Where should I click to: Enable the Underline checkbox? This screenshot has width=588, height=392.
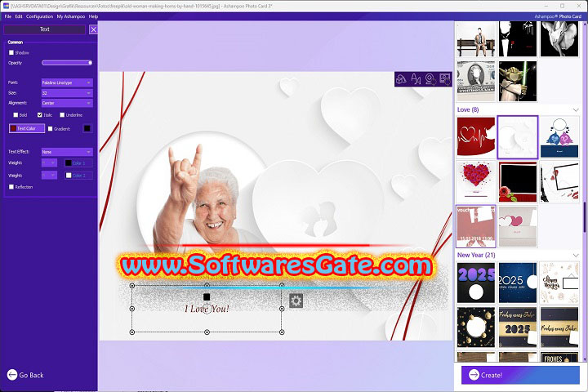click(x=62, y=115)
